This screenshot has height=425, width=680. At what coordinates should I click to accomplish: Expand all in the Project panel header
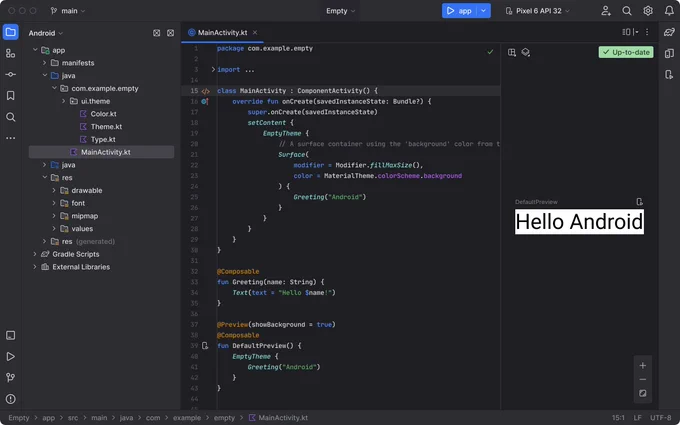coord(157,33)
